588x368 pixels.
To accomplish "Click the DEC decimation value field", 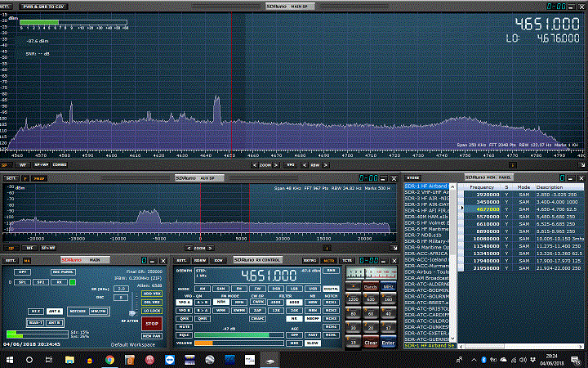I will pos(121,298).
